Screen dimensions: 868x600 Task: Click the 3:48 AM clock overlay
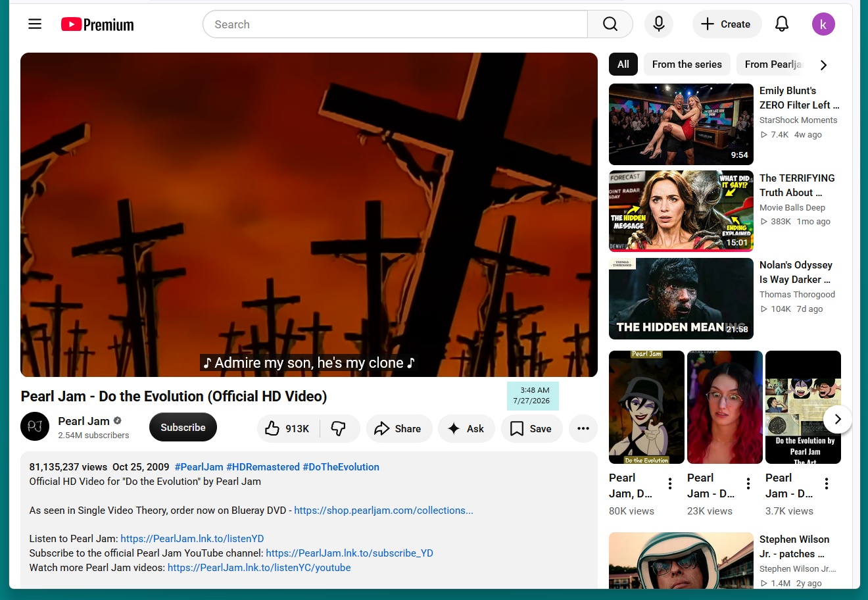click(x=533, y=395)
